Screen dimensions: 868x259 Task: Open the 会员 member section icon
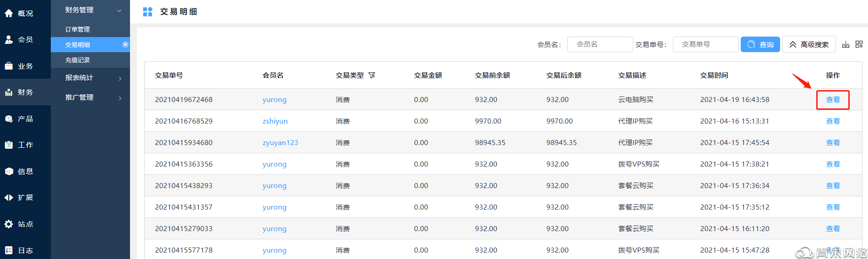point(9,40)
